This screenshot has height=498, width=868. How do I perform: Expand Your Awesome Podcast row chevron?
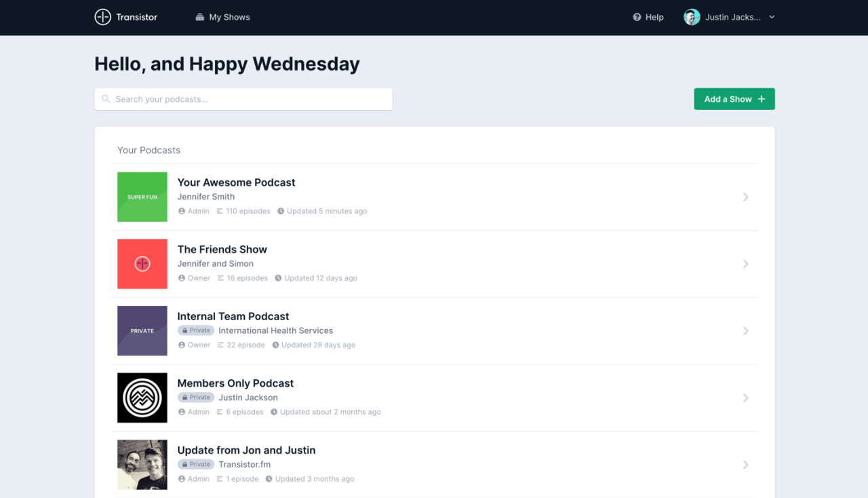pyautogui.click(x=746, y=197)
